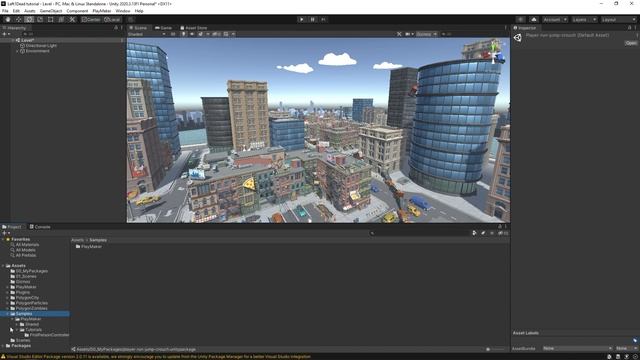Open the File menu
The width and height of the screenshot is (640, 360).
5,11
